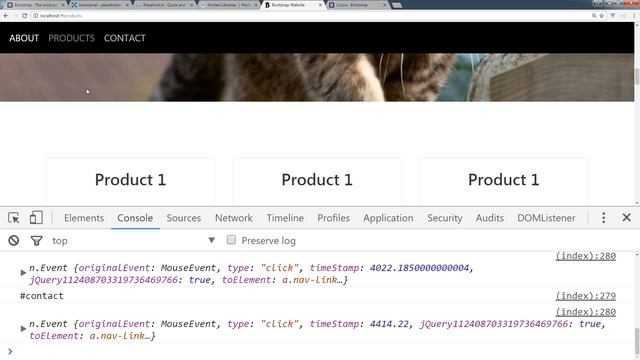Open the top execution context dropdown

pyautogui.click(x=133, y=240)
